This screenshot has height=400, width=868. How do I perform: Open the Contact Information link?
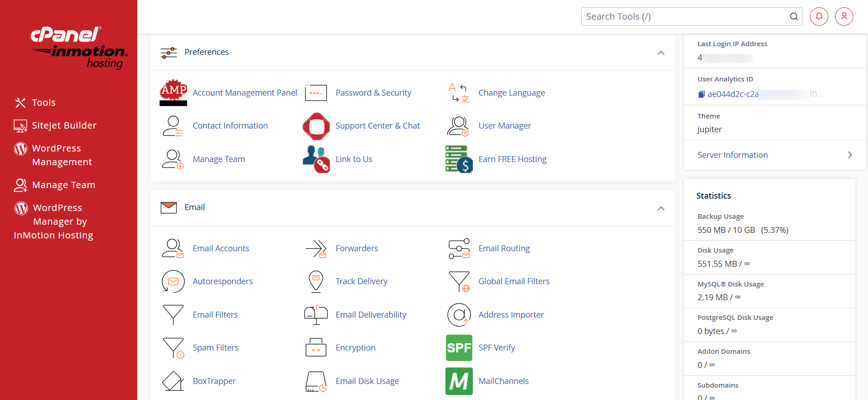click(230, 126)
